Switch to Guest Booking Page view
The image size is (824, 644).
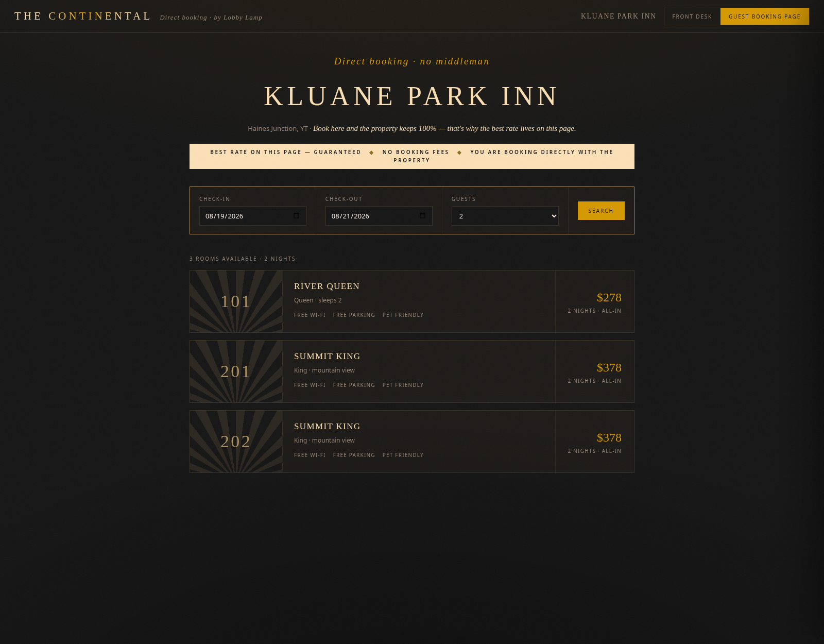(765, 16)
